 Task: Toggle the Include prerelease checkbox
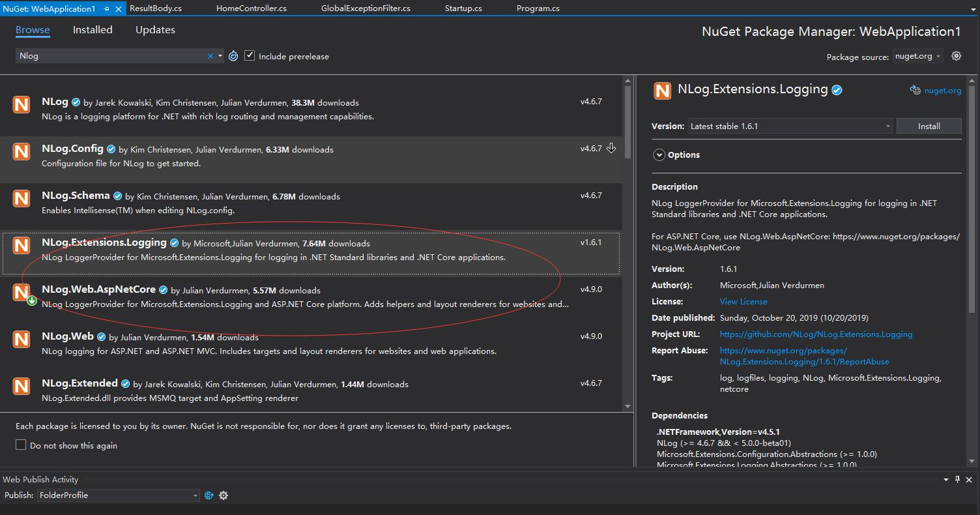250,56
